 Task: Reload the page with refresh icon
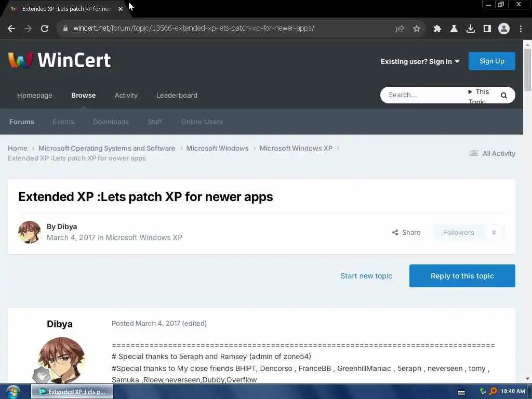click(45, 29)
